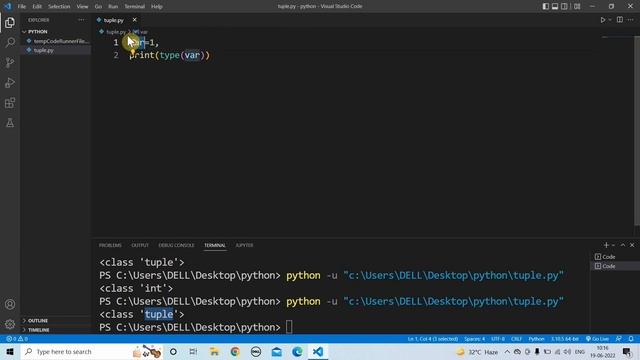640x360 pixels.
Task: Open Explorer views and more actions ellipsis
Action: 81,20
